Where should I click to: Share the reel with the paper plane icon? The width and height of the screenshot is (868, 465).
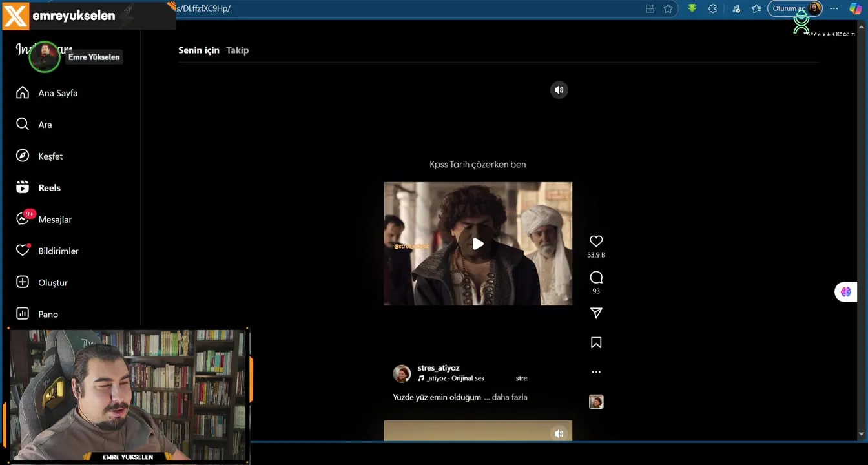pyautogui.click(x=596, y=313)
